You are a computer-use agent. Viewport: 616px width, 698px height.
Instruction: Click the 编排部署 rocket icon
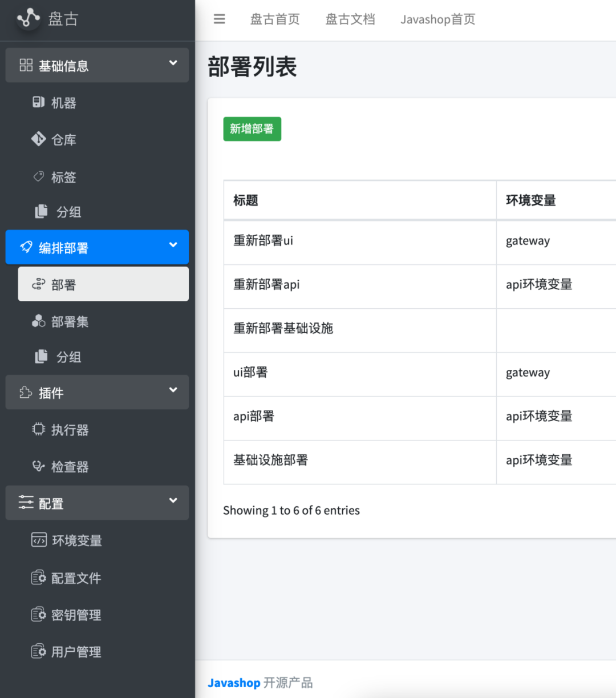(26, 247)
